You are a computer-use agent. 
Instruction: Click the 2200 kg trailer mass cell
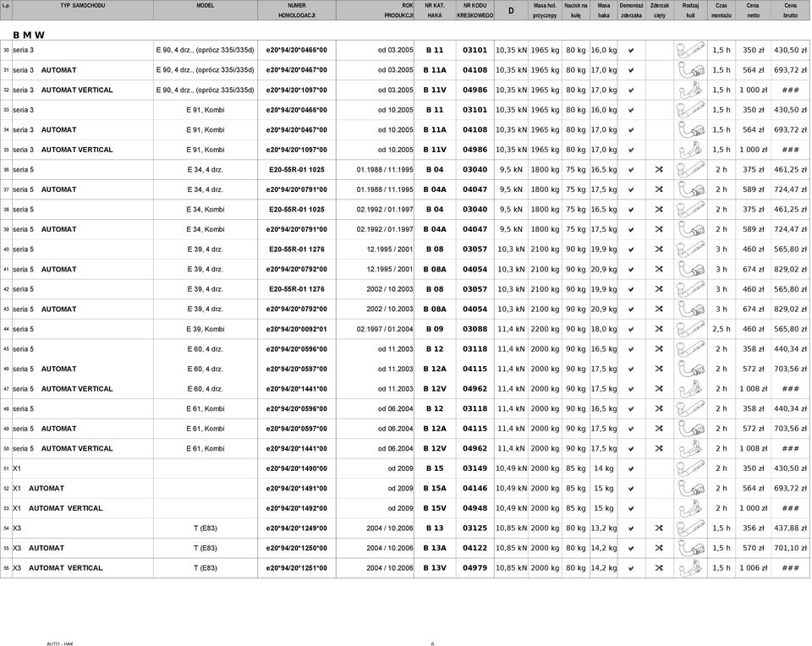pos(545,329)
